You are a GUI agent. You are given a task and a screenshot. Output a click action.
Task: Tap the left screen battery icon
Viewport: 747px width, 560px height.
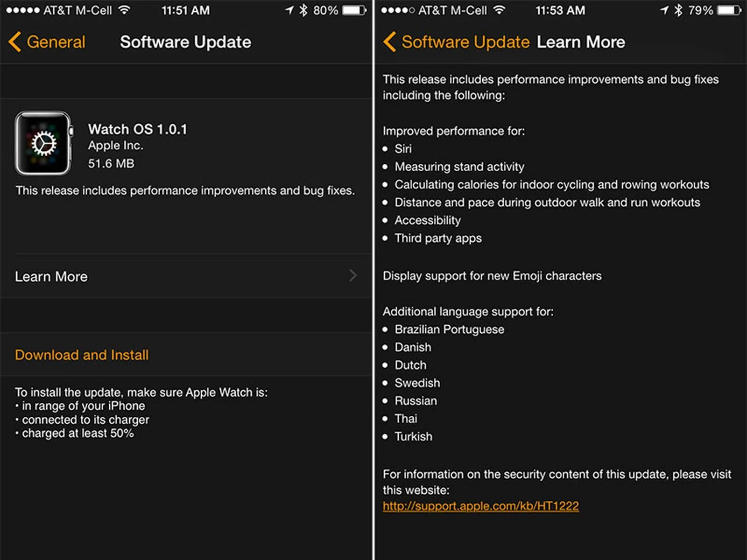(x=354, y=10)
